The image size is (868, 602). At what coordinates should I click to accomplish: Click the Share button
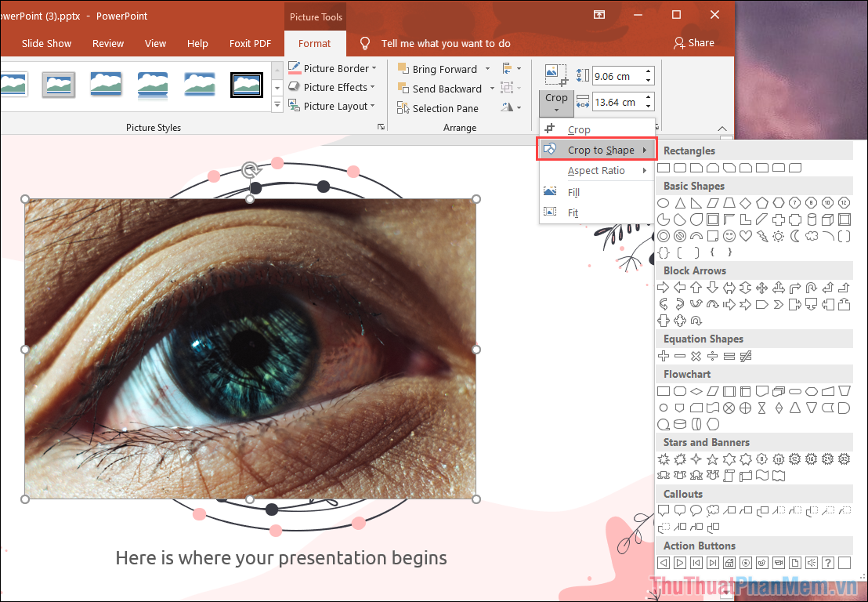coord(694,43)
